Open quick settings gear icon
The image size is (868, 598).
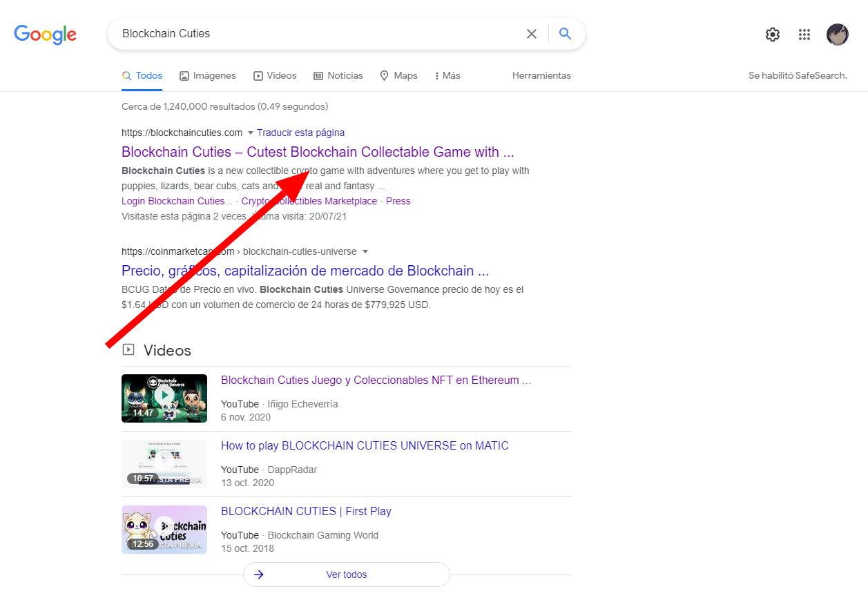pos(773,35)
